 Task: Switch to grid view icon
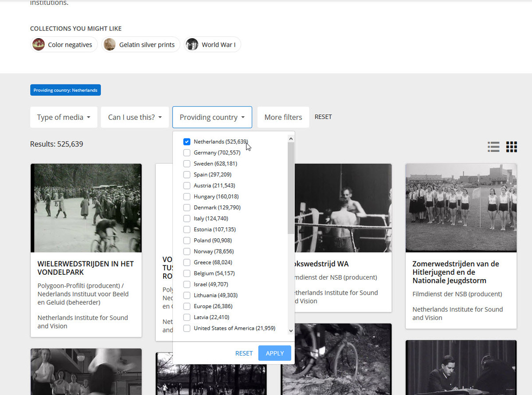point(512,147)
